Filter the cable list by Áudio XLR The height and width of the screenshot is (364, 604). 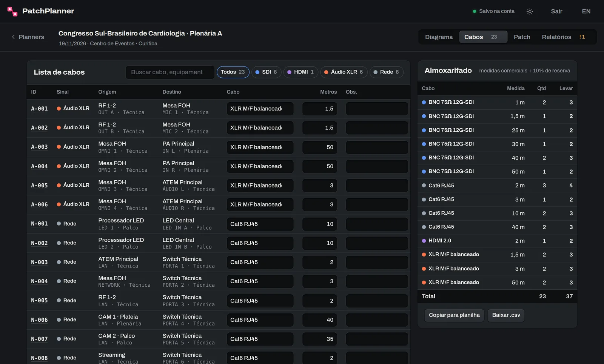pyautogui.click(x=344, y=72)
